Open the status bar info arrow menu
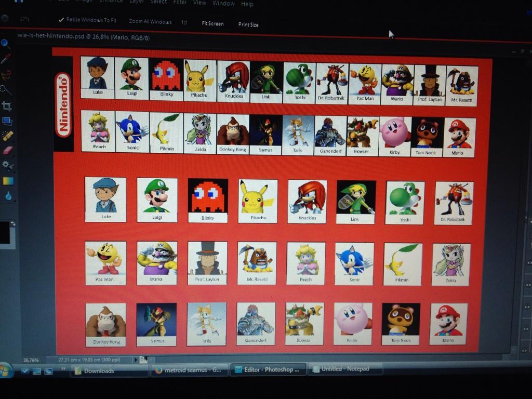The image size is (532, 399). click(x=136, y=360)
